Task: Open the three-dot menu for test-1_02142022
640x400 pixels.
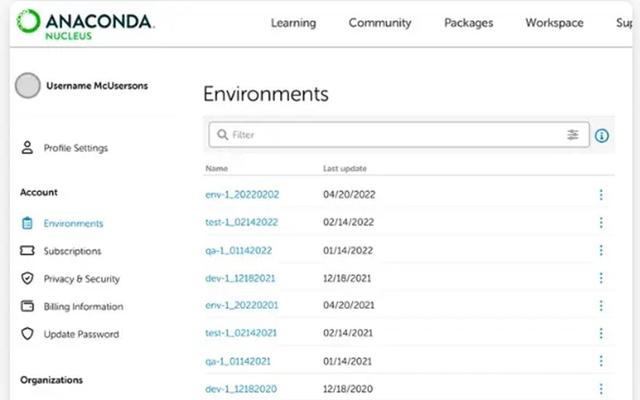Action: click(601, 222)
